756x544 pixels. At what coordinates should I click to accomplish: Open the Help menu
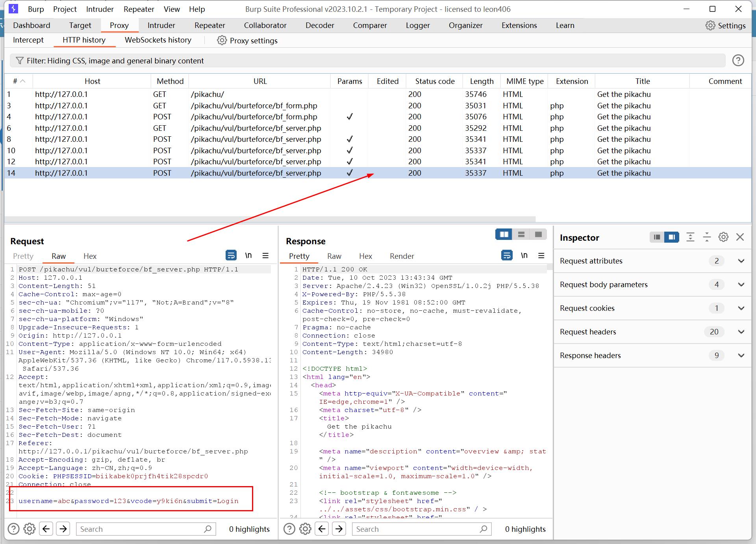pos(197,9)
